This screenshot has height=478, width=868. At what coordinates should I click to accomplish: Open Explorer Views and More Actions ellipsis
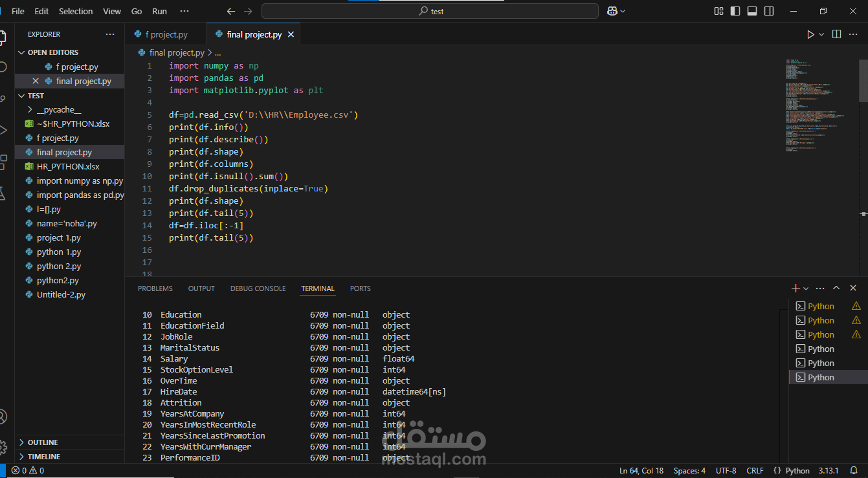point(110,34)
